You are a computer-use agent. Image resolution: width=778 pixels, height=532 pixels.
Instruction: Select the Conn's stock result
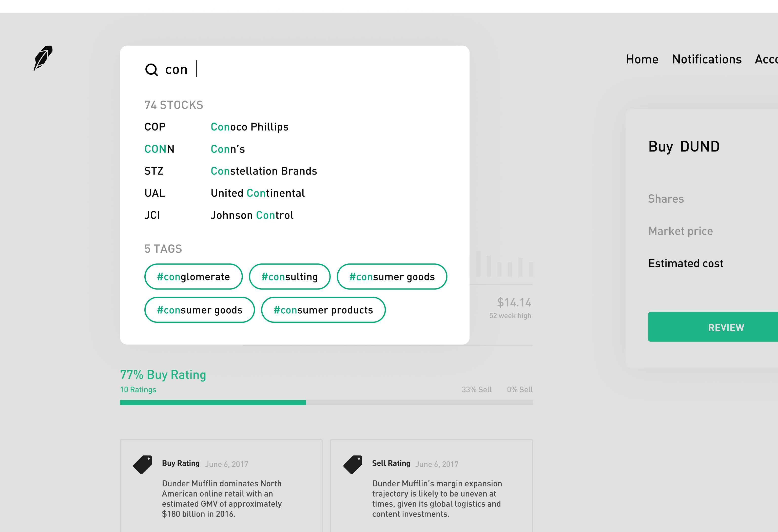coord(228,149)
